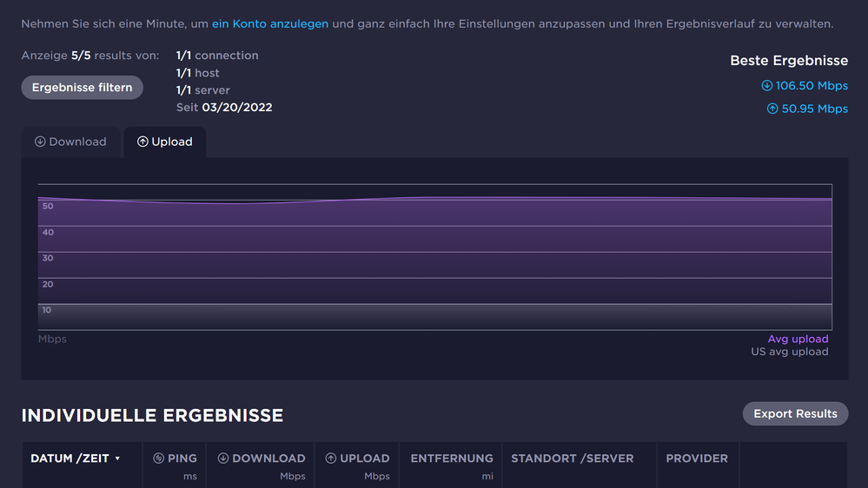Click the date 03/20/2022

237,108
